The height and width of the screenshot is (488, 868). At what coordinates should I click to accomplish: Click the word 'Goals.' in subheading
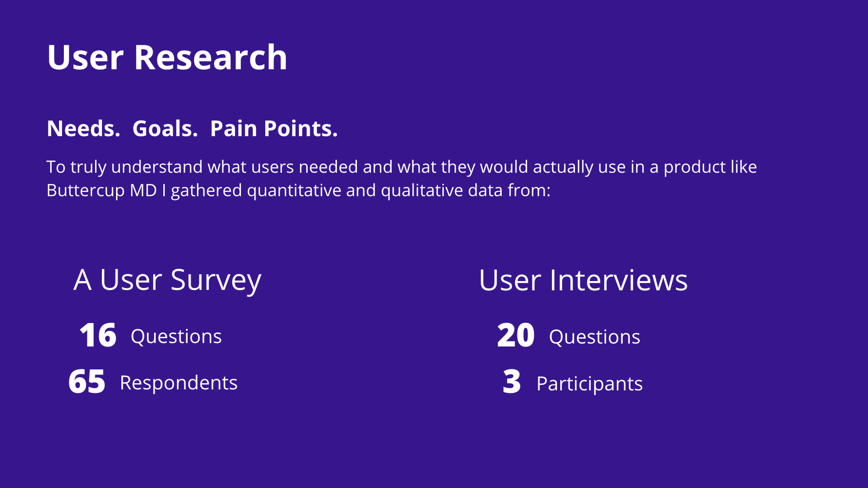click(165, 129)
